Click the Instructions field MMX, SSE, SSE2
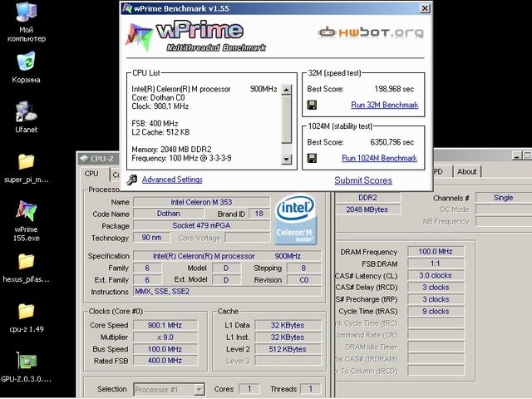This screenshot has width=532, height=399. point(227,291)
